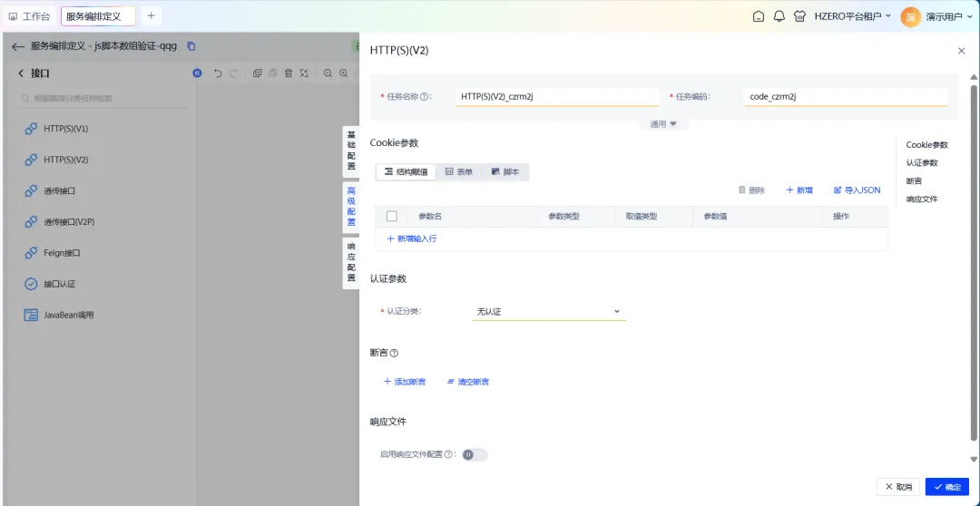
Task: Open the home icon in top bar
Action: [758, 17]
